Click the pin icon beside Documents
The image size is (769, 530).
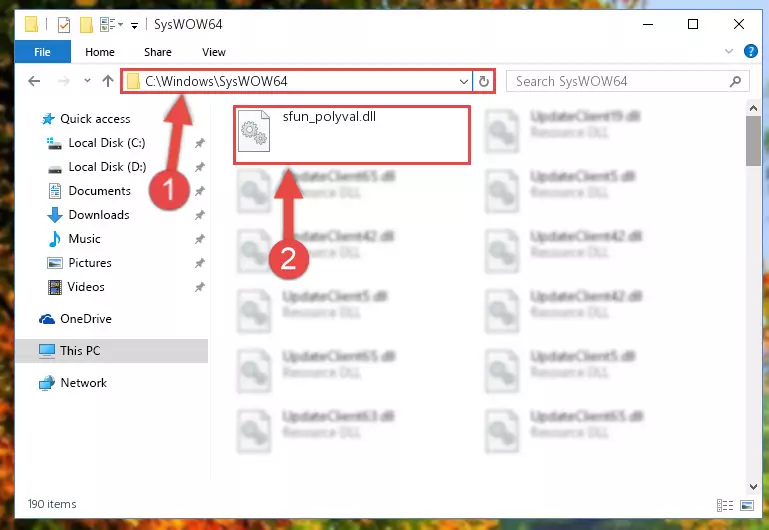coord(199,191)
